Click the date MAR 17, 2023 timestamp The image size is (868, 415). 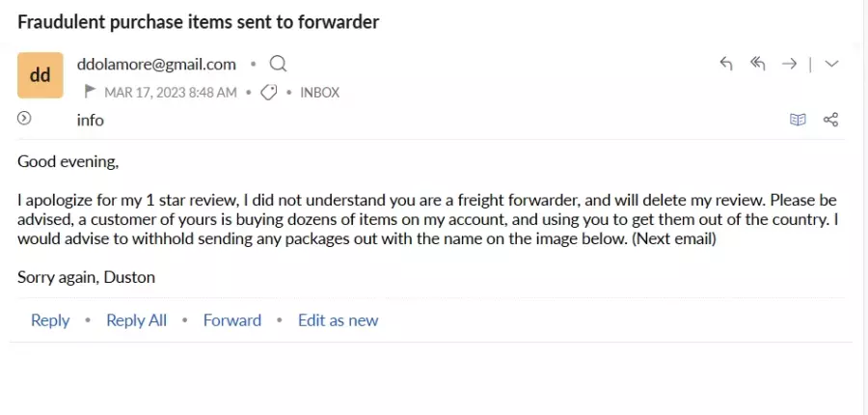[171, 93]
